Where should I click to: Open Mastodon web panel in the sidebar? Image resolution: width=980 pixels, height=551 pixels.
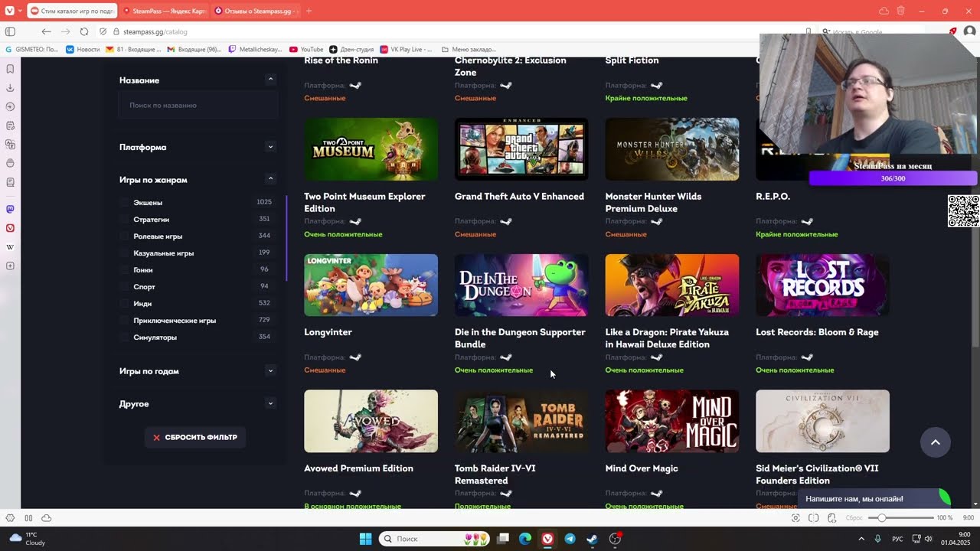pyautogui.click(x=10, y=209)
